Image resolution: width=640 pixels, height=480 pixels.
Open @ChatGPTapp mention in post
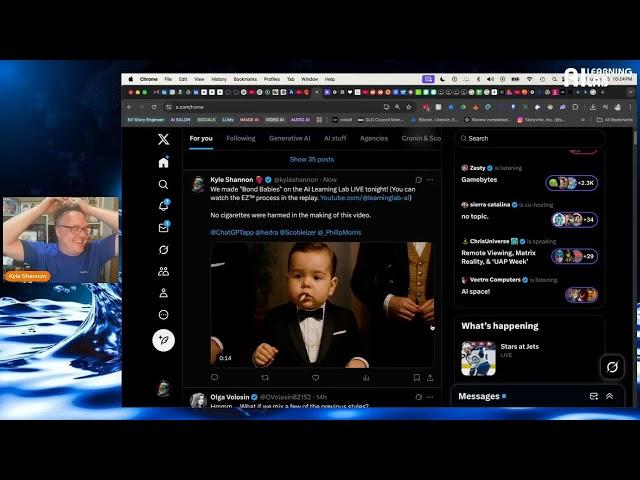point(232,232)
